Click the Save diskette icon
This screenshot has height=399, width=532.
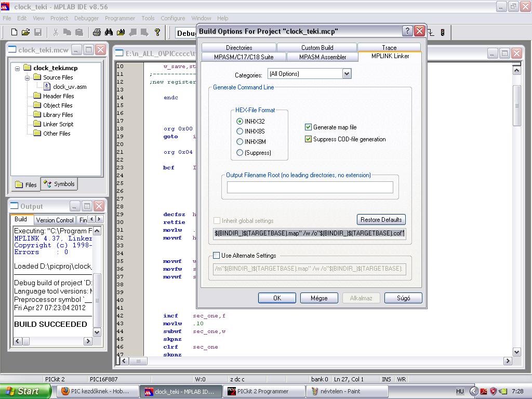(x=38, y=32)
